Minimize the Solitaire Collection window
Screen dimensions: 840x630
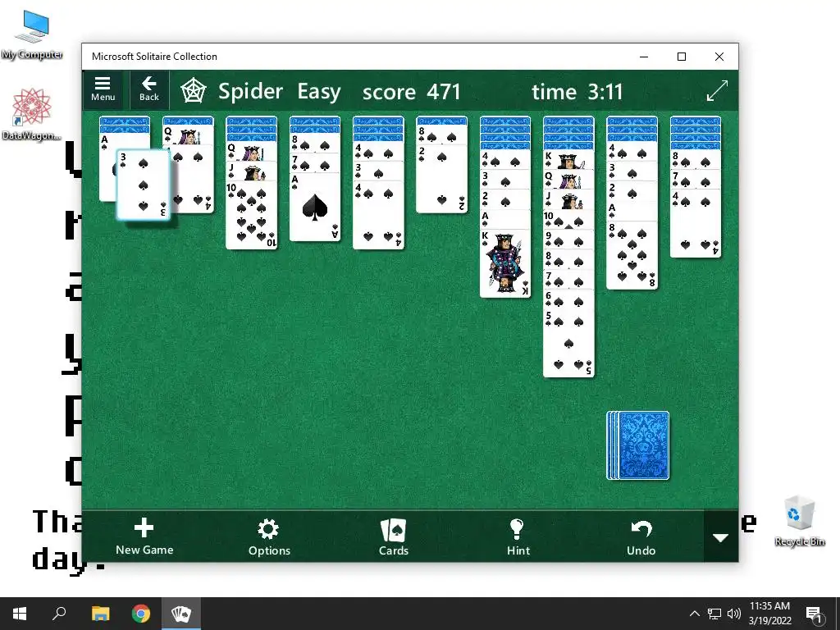[644, 57]
